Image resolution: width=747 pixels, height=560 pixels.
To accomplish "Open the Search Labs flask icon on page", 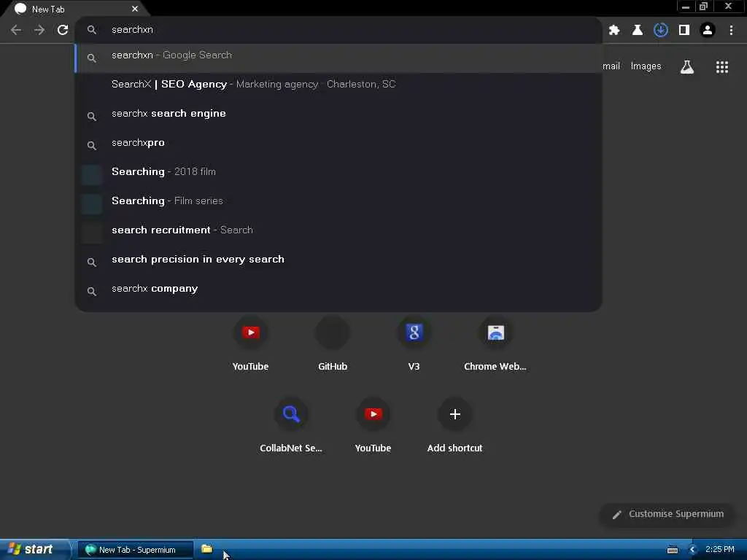I will tap(687, 66).
